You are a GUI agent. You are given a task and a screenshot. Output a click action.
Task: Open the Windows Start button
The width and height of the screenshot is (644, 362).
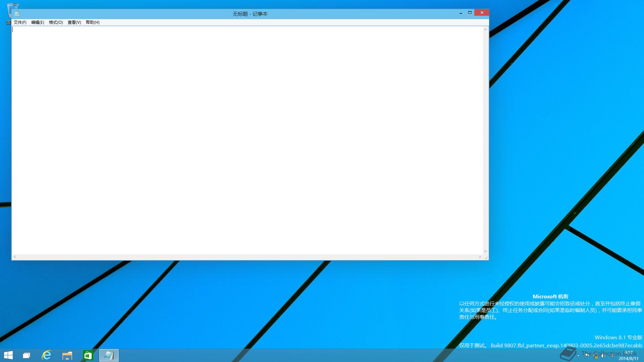click(8, 355)
